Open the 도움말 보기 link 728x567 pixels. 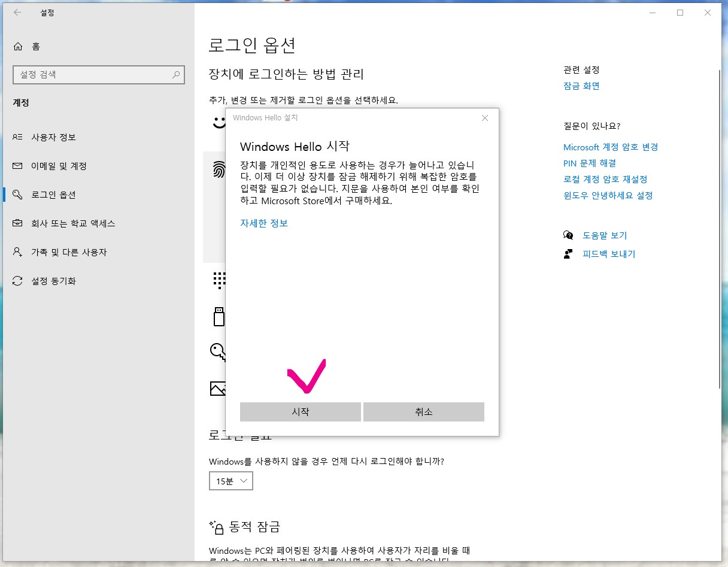tap(605, 235)
